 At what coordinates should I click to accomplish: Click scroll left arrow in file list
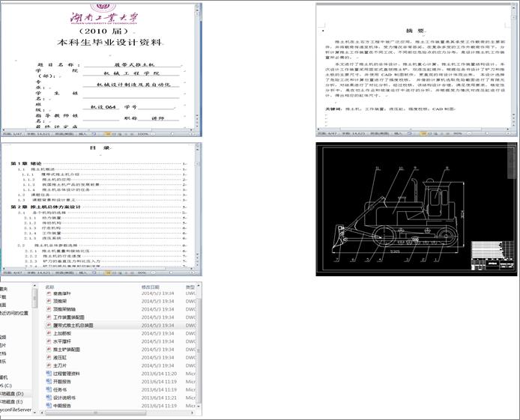point(42,413)
